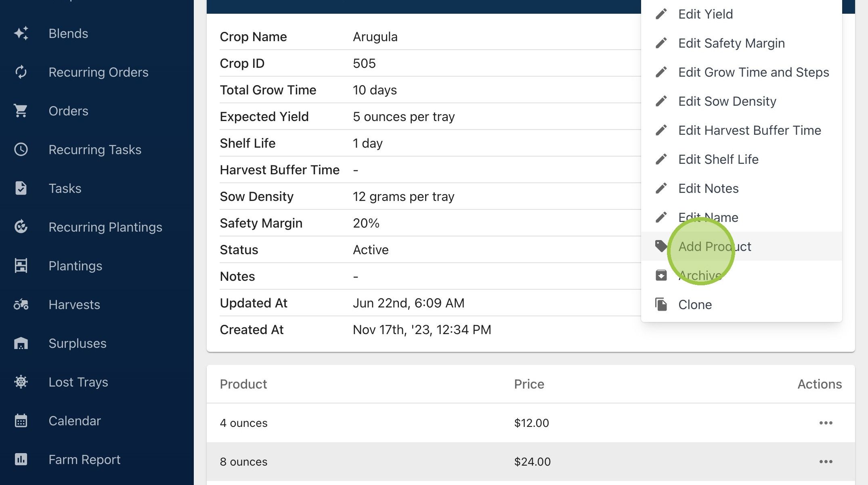Click the Farm Report chart icon
868x485 pixels.
click(21, 460)
